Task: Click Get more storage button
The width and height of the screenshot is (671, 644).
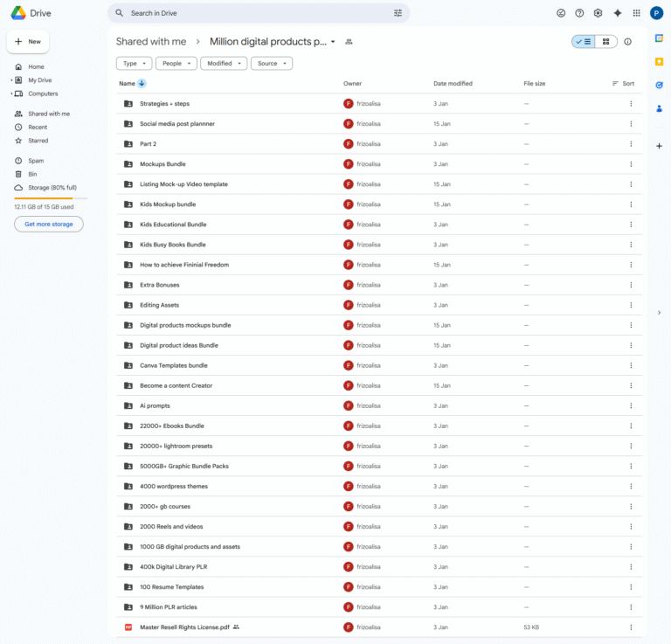Action: pyautogui.click(x=49, y=224)
